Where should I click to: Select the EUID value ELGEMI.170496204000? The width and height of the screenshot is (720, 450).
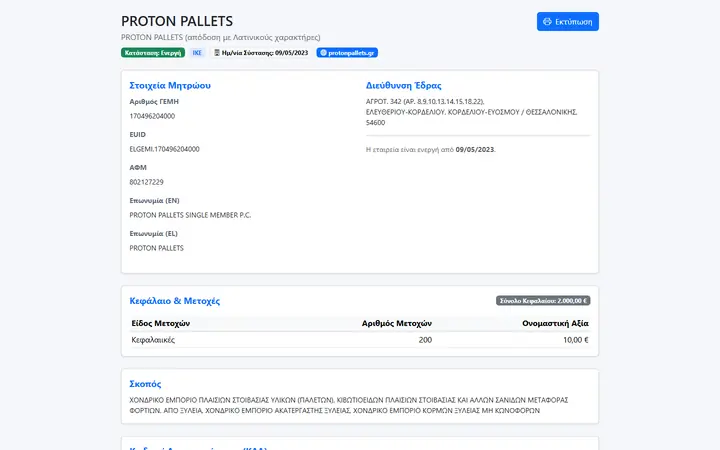click(164, 149)
